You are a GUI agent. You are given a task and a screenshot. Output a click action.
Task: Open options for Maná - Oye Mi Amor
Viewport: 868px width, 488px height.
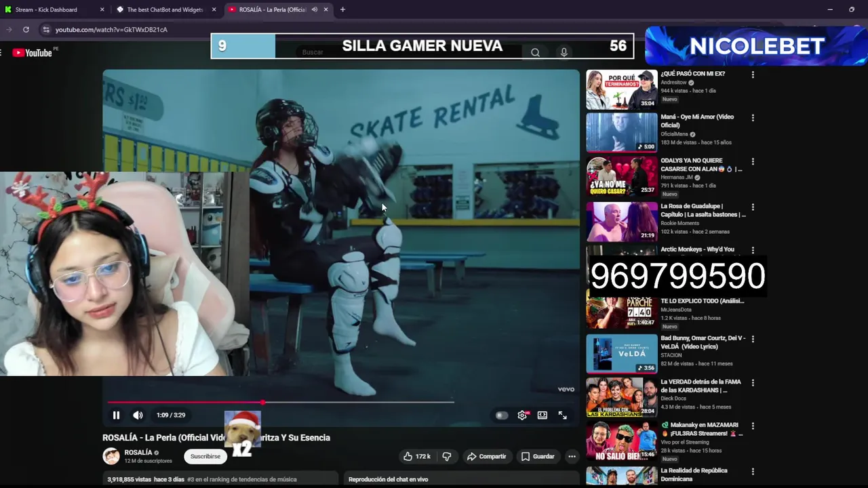753,118
